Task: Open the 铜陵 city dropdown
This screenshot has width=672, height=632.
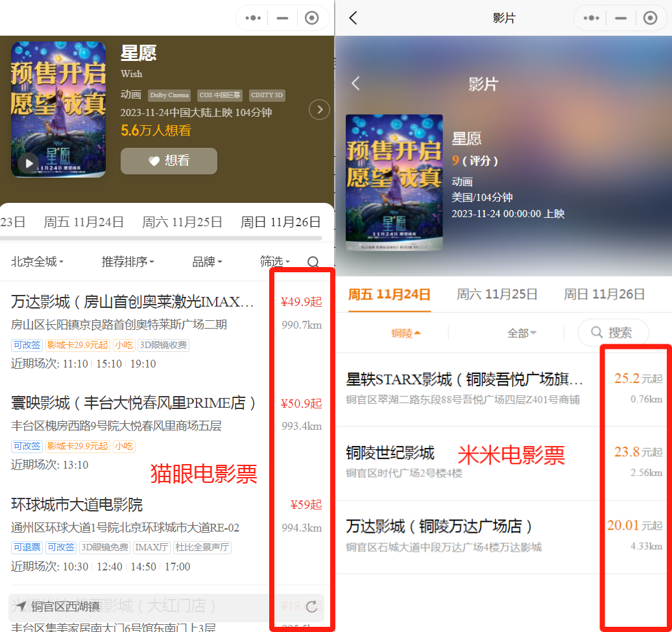Action: (405, 333)
